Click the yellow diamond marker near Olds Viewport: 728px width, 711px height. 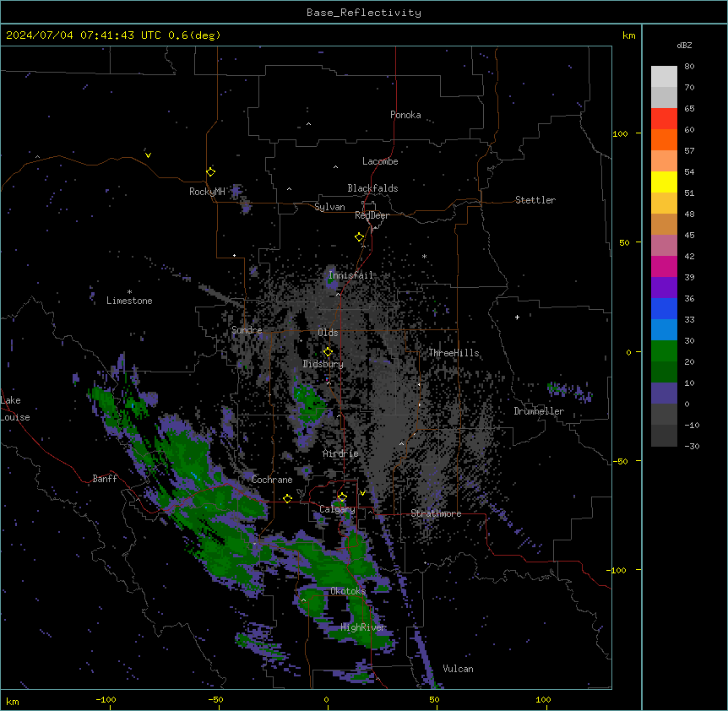[328, 352]
